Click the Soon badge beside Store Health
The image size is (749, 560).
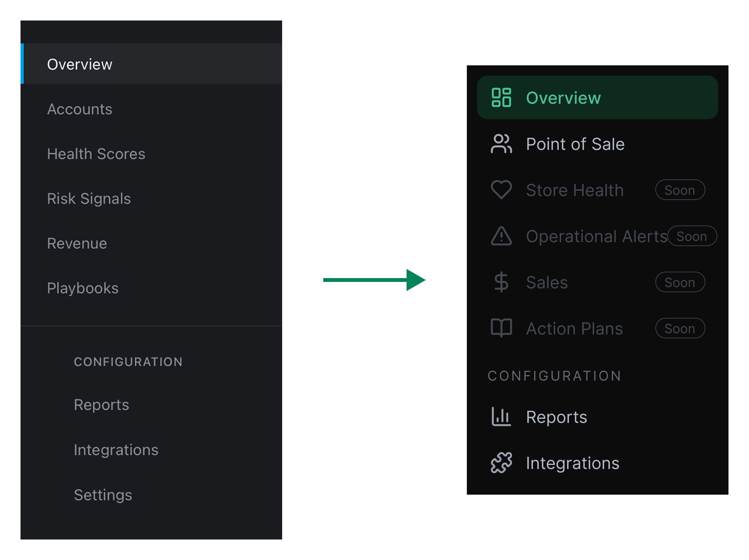[680, 190]
